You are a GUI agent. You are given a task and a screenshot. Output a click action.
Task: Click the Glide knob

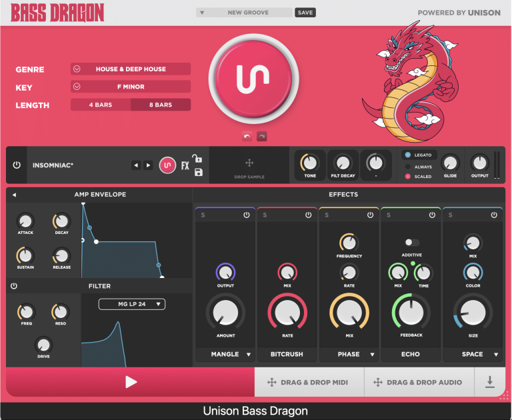click(450, 163)
